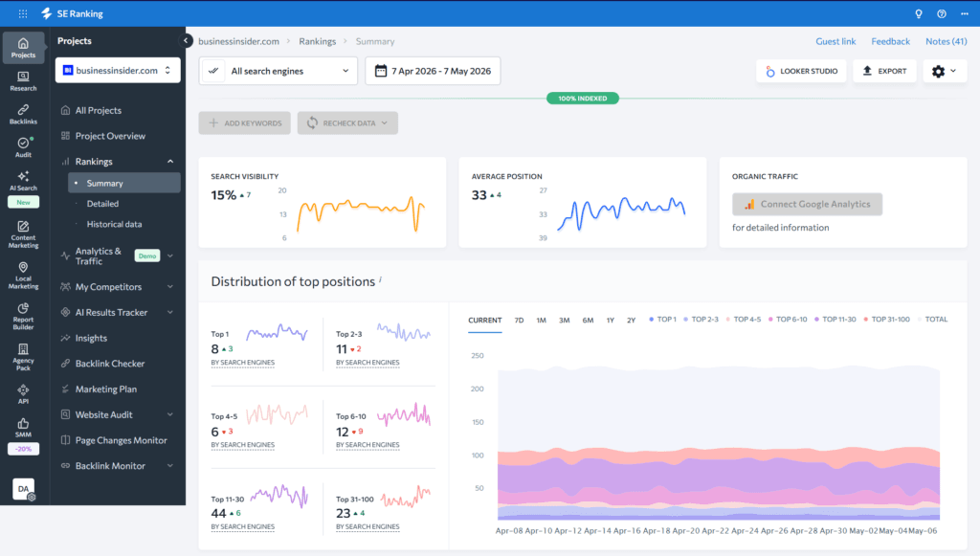Toggle TOP 6-10 series in legend

[788, 320]
